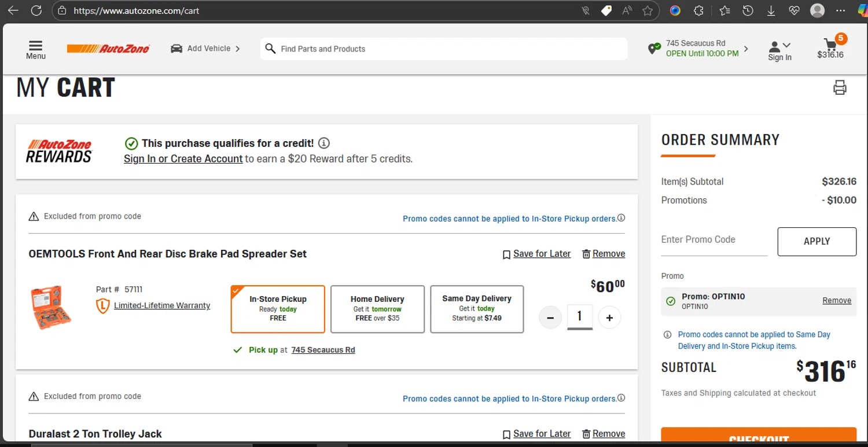The image size is (868, 447).
Task: Open OEMTOOLS Brake Pad Spreader Set title
Action: pos(168,254)
